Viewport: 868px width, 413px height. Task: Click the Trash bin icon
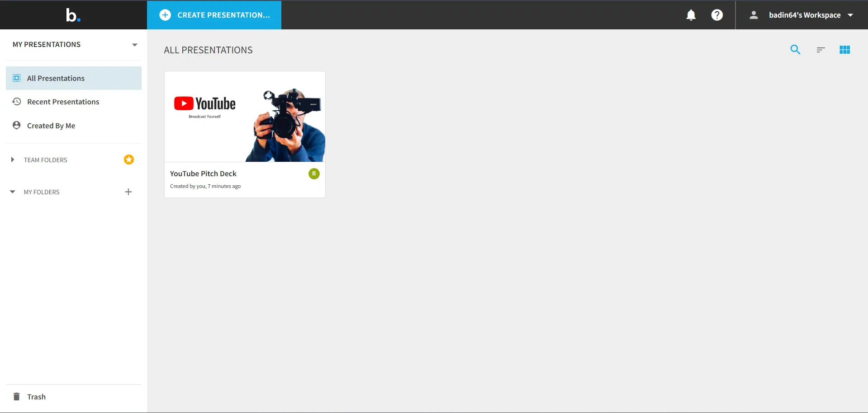tap(17, 396)
